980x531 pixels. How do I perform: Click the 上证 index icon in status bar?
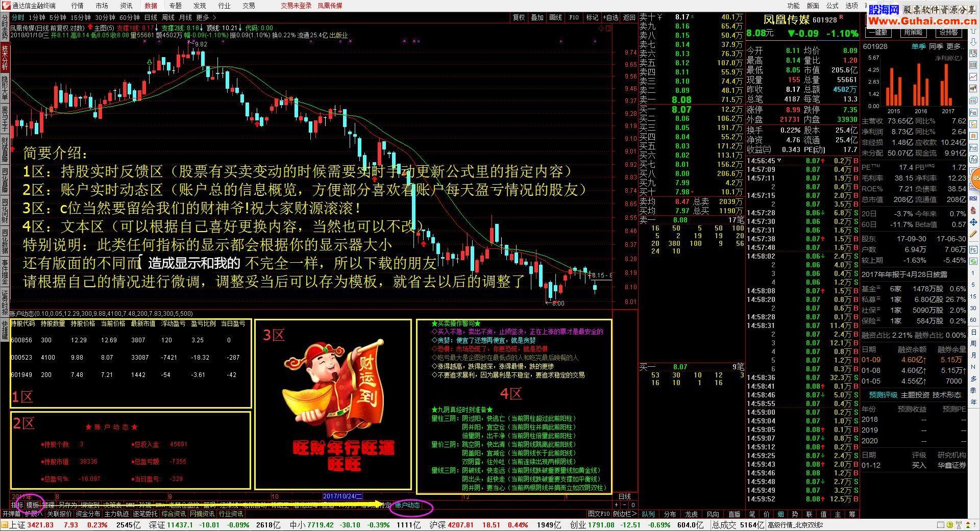pos(5,525)
